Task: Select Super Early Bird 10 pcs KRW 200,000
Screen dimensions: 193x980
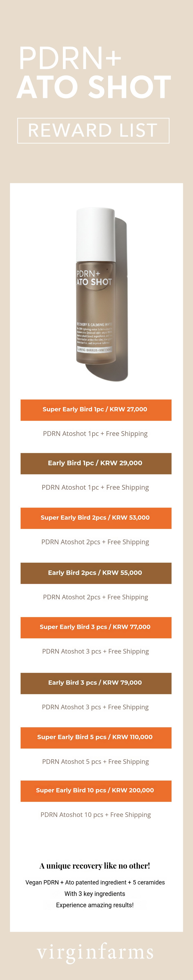Action: (96, 791)
